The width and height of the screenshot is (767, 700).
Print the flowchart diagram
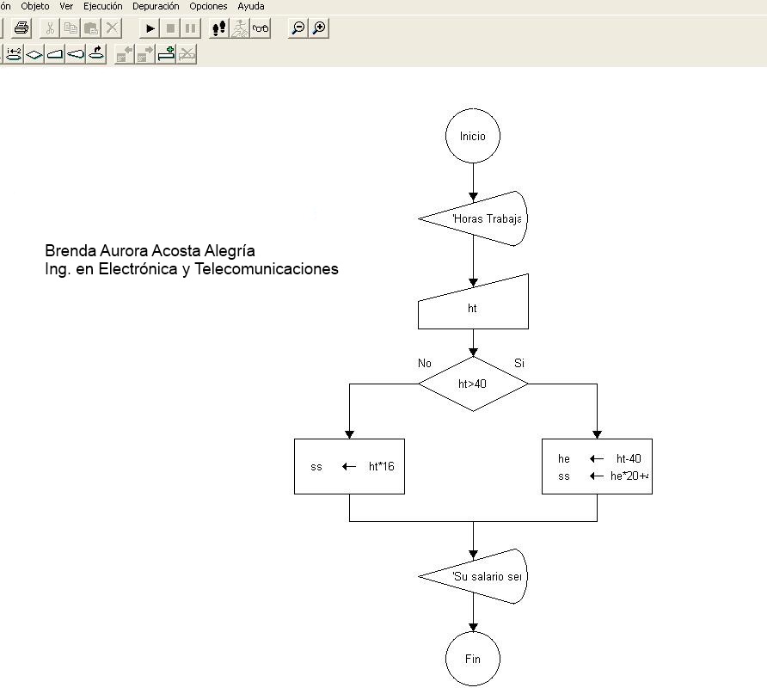tap(19, 28)
